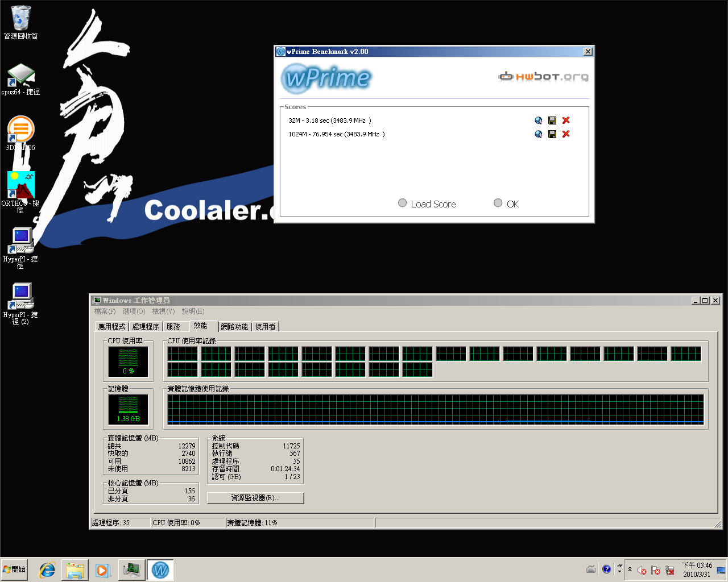This screenshot has width=728, height=582.
Task: Click the first CPU usage history graph
Action: click(183, 354)
